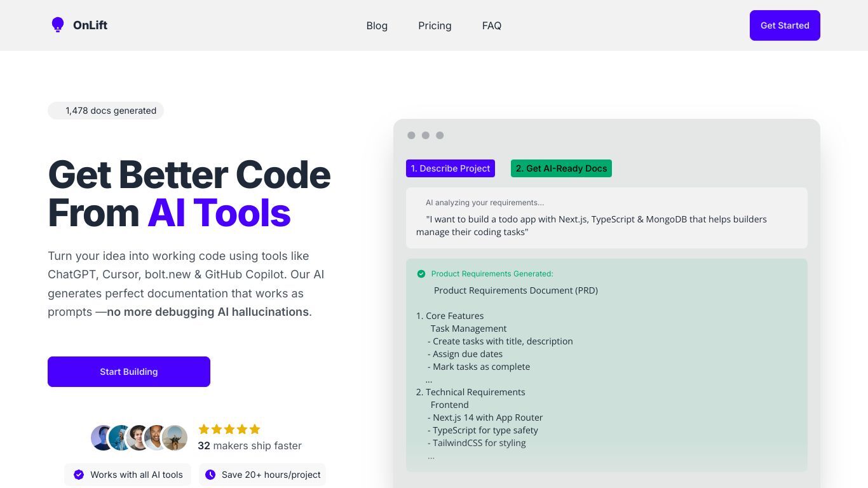Viewport: 868px width, 488px height.
Task: Click the third gray dot in the mock window
Action: pos(440,135)
